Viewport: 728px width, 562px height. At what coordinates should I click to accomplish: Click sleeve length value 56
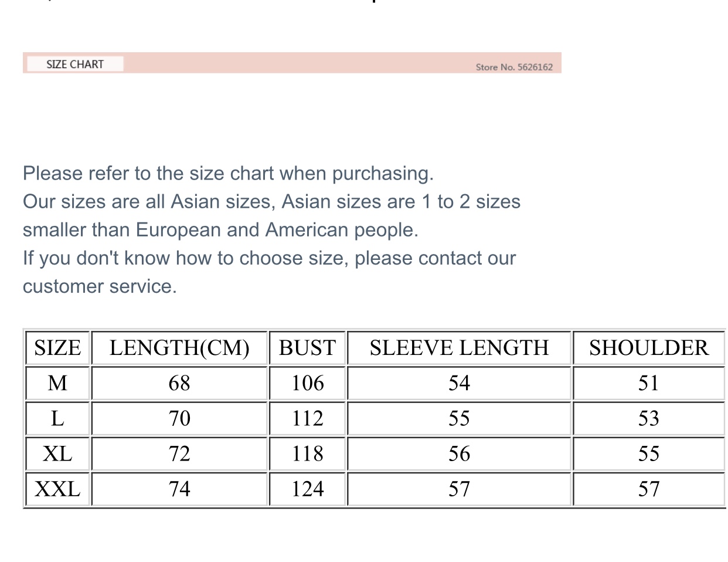[x=459, y=453]
